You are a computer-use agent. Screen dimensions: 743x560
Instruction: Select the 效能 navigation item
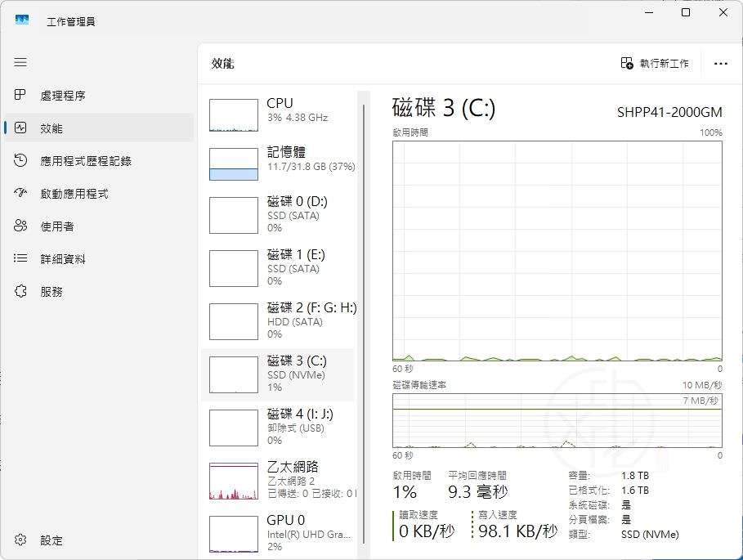[99, 128]
